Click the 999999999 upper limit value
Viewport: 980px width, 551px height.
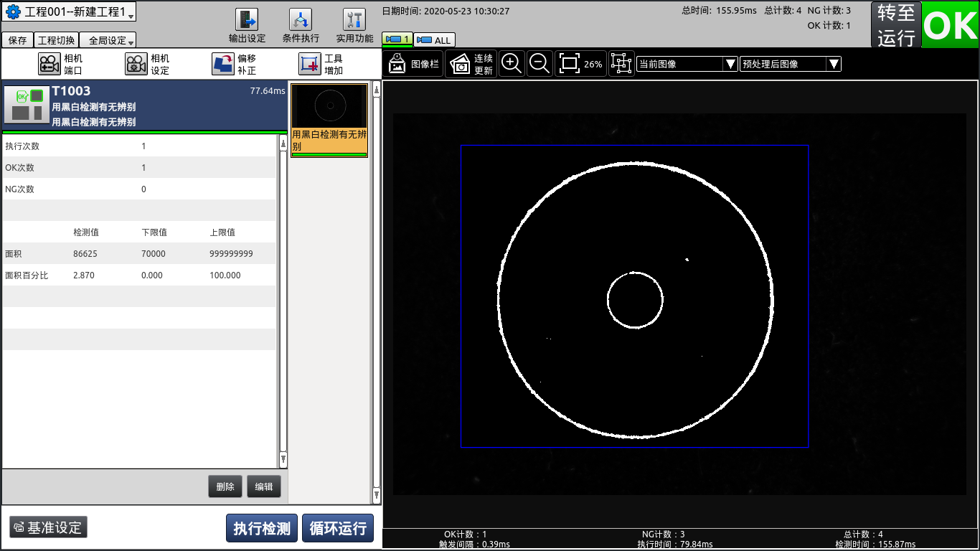click(x=231, y=254)
